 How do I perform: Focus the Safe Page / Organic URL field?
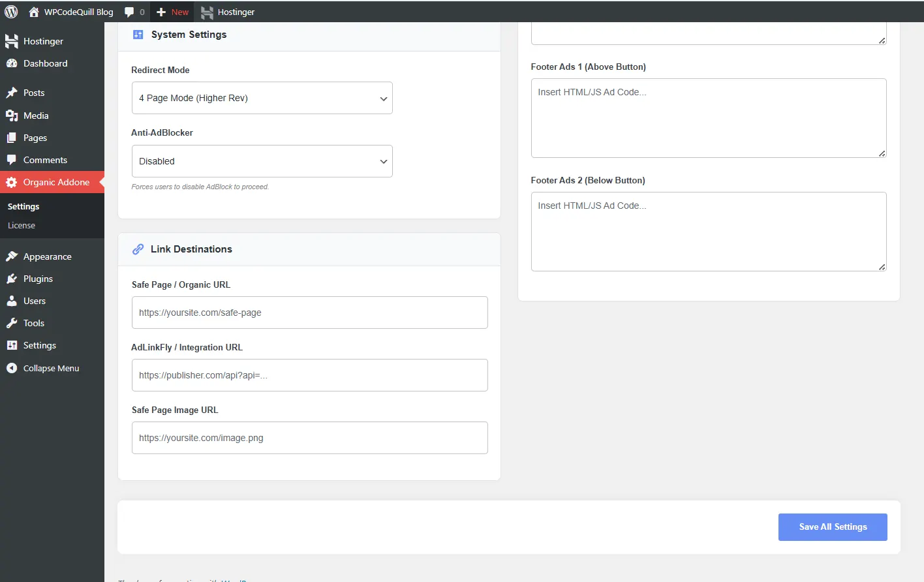(x=309, y=313)
